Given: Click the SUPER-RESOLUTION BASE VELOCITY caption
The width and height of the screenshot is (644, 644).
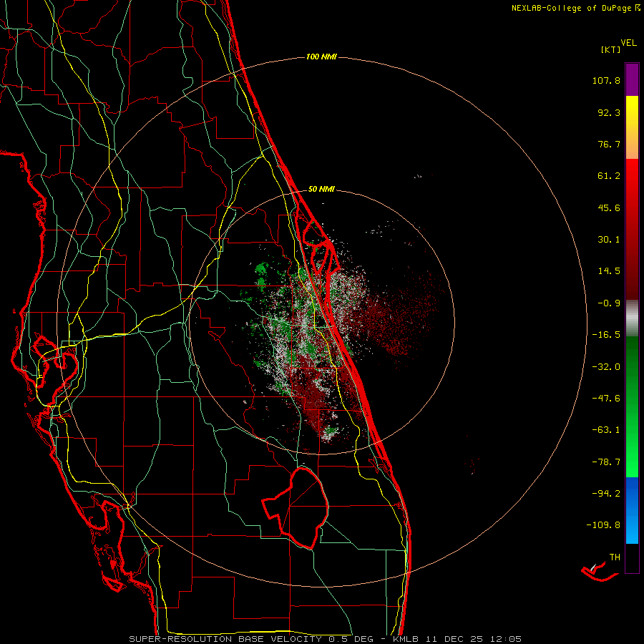Looking at the screenshot, I should (x=227, y=639).
